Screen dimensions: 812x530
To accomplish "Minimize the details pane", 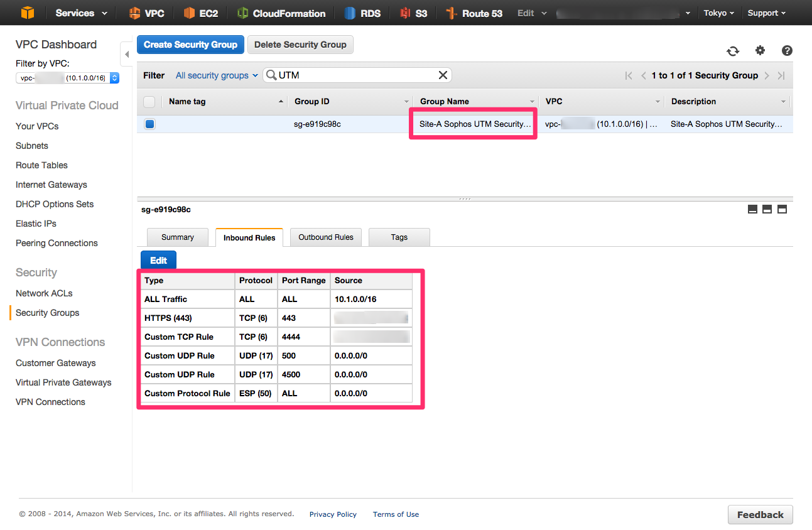I will [752, 209].
